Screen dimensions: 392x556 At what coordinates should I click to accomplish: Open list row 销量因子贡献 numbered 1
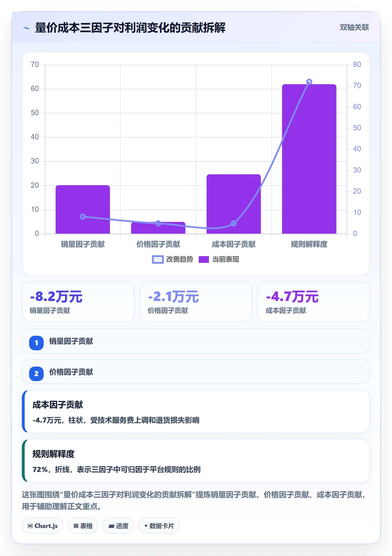pyautogui.click(x=196, y=341)
